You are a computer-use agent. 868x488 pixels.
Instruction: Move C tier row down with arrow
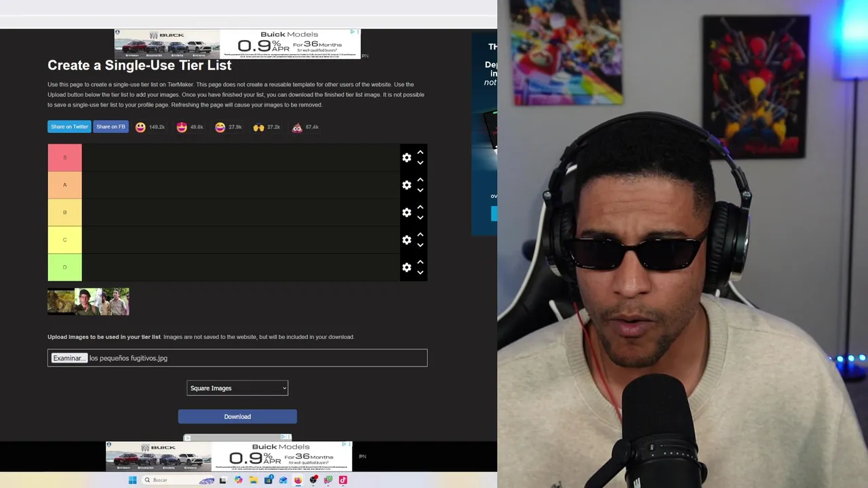[420, 245]
